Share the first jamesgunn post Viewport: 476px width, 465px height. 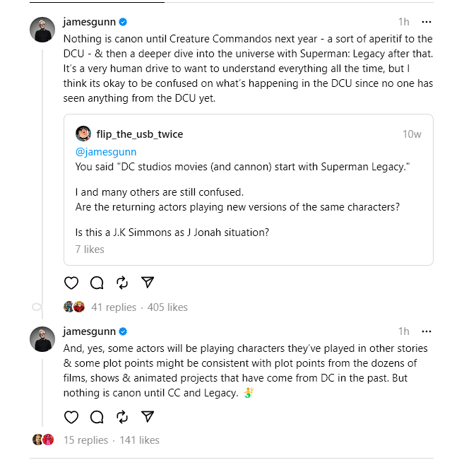coord(148,283)
